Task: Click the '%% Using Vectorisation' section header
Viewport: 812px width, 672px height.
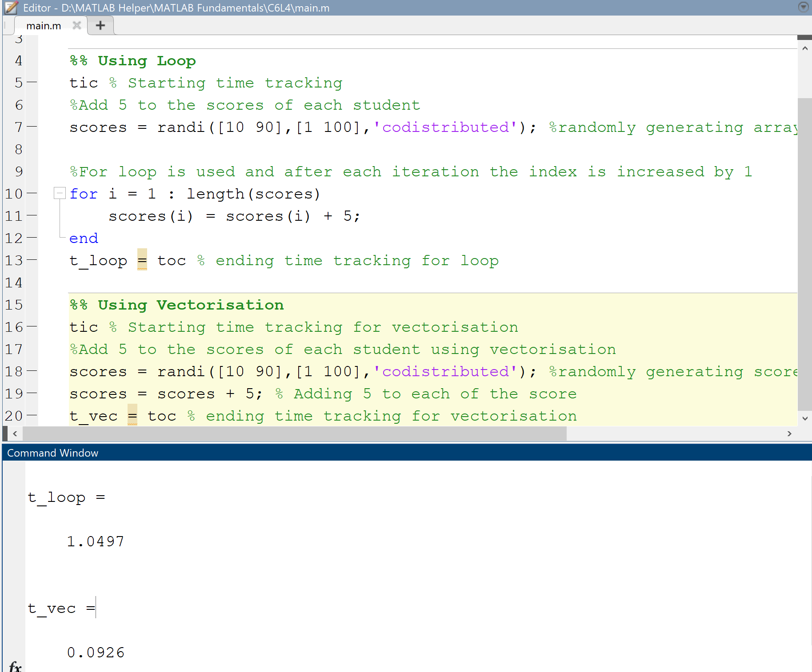Action: (x=176, y=305)
